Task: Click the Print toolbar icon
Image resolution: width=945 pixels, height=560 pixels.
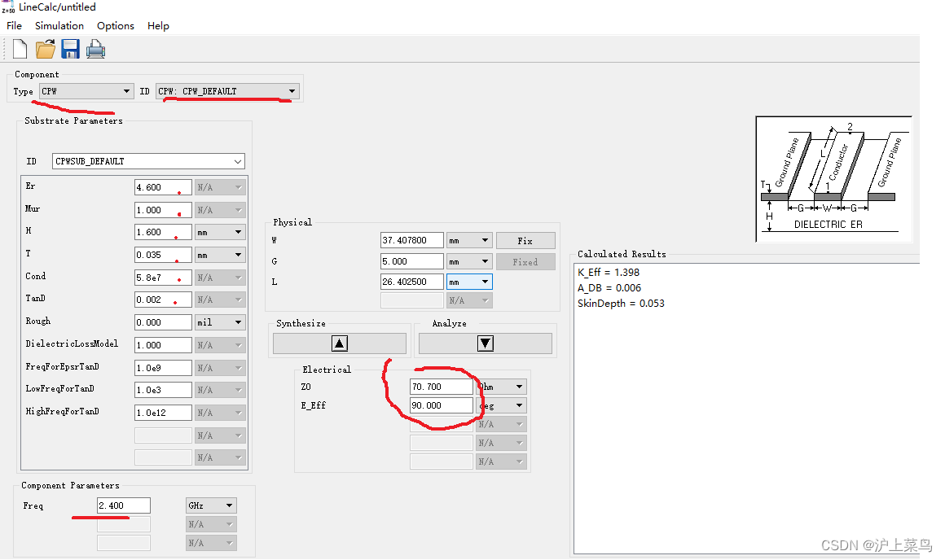Action: [96, 49]
